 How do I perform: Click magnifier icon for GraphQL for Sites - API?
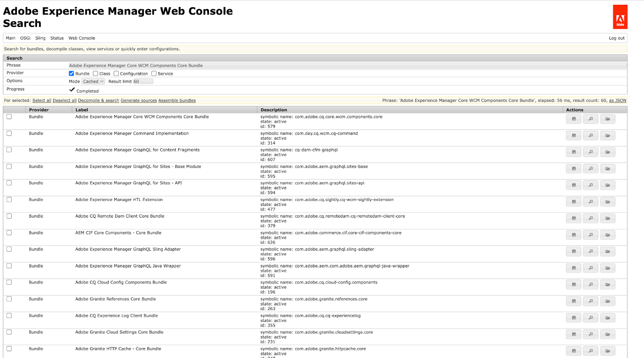point(590,185)
